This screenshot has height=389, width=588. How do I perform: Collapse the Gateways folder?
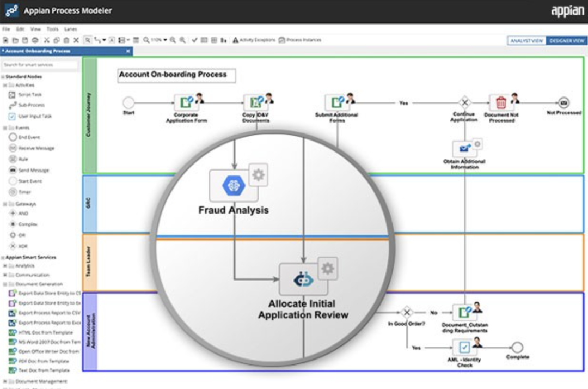(5, 204)
